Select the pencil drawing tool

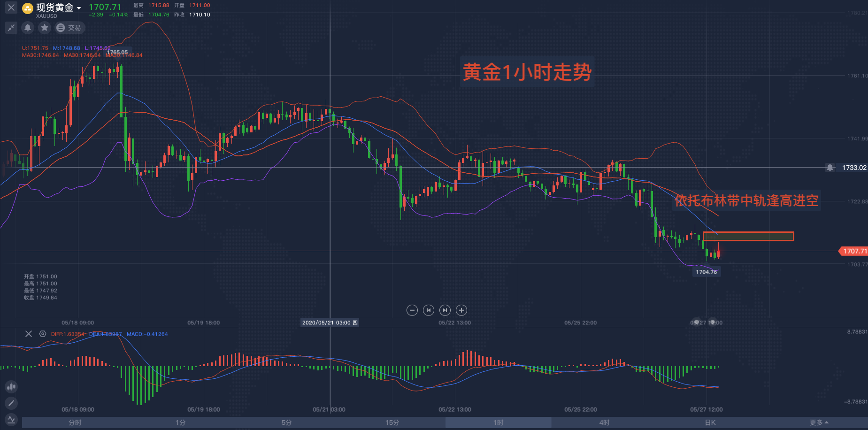(11, 403)
